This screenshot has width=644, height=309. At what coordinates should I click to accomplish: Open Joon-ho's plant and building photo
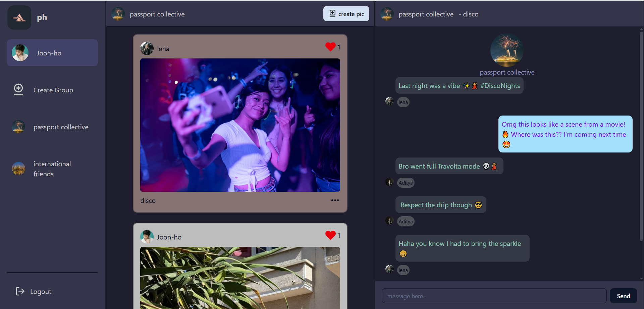pos(240,278)
